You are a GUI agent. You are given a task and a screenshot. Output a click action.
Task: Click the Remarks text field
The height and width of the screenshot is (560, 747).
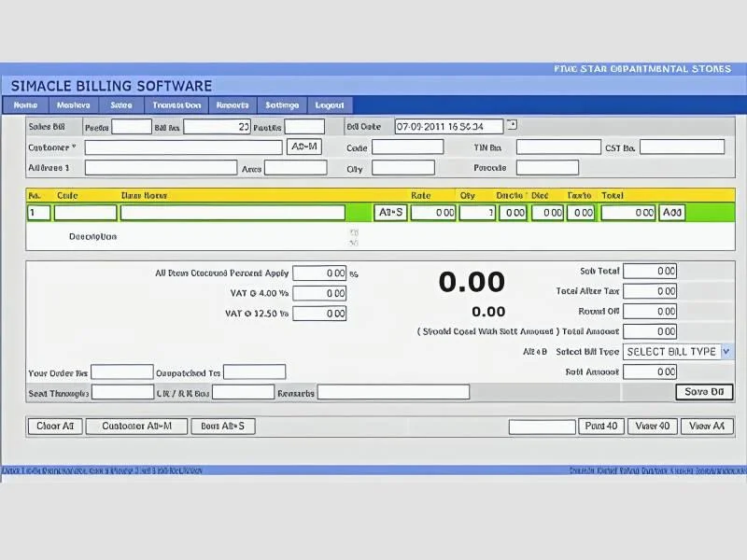[x=393, y=392]
